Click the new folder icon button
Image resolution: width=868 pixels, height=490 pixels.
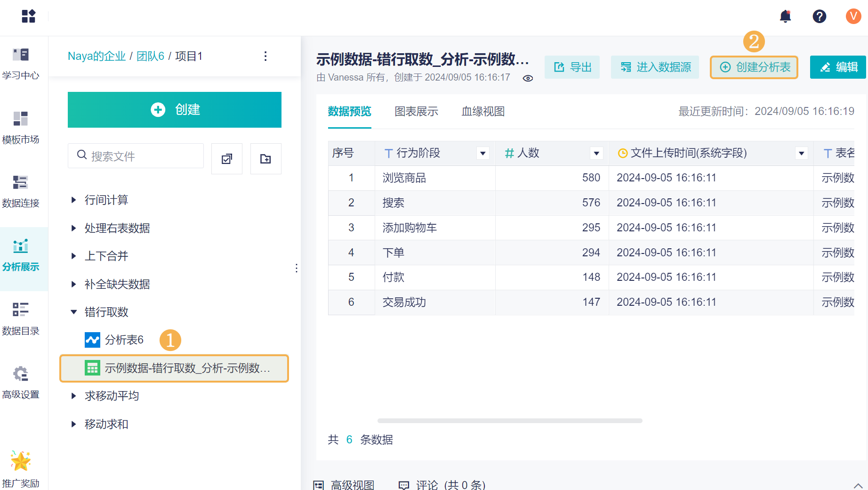point(265,159)
